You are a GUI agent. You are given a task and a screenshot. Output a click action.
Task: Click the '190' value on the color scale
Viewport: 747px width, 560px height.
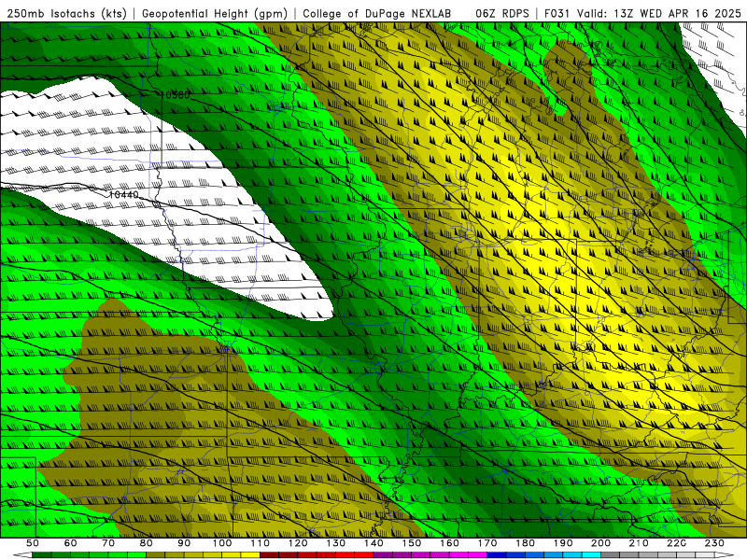point(563,543)
